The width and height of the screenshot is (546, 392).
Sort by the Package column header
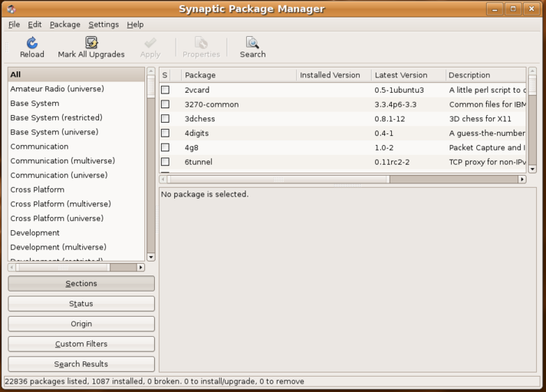[x=238, y=75]
